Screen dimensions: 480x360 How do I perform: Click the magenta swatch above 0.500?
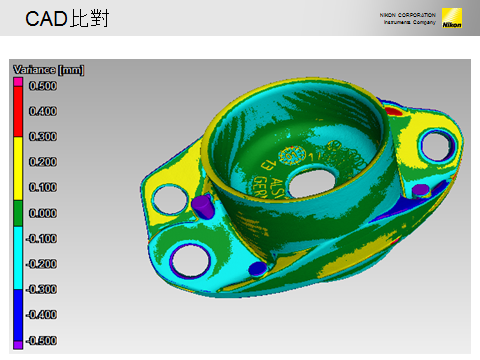[x=18, y=82]
